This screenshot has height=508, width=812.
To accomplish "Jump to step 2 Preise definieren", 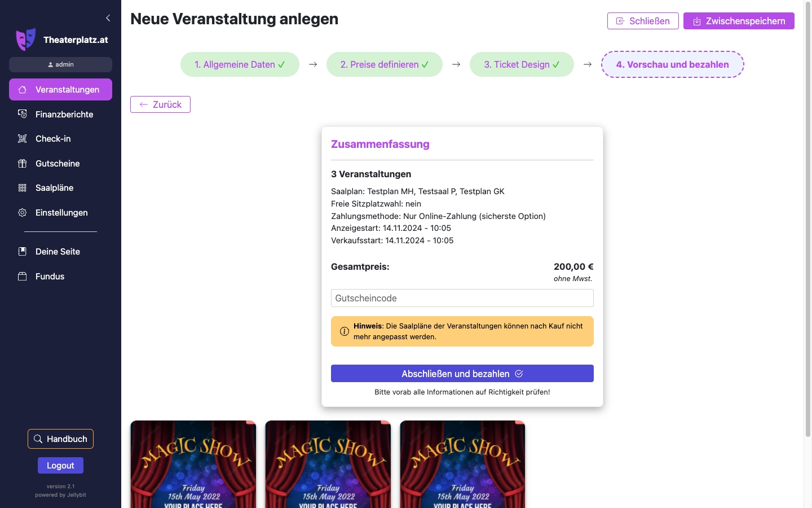I will (x=384, y=64).
